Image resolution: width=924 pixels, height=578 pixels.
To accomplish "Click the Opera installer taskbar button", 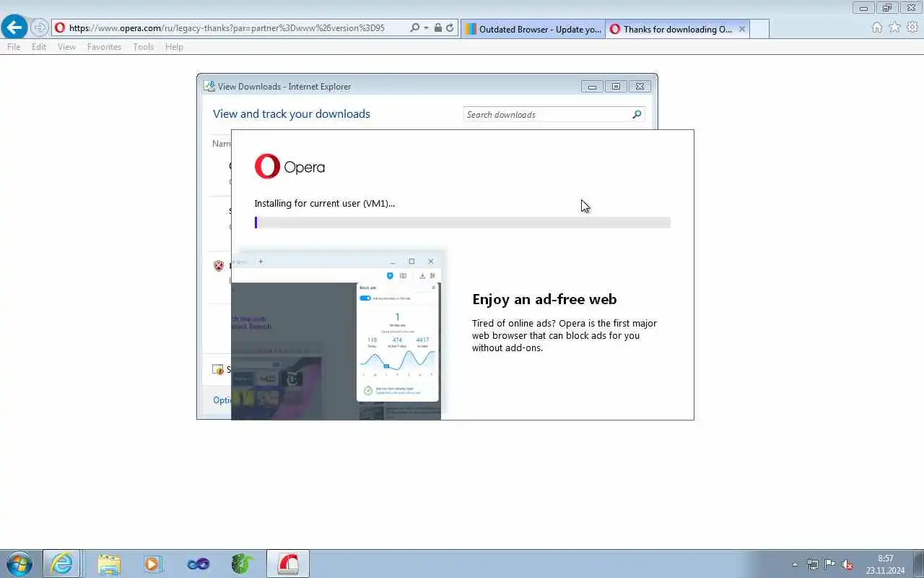I will click(x=288, y=564).
